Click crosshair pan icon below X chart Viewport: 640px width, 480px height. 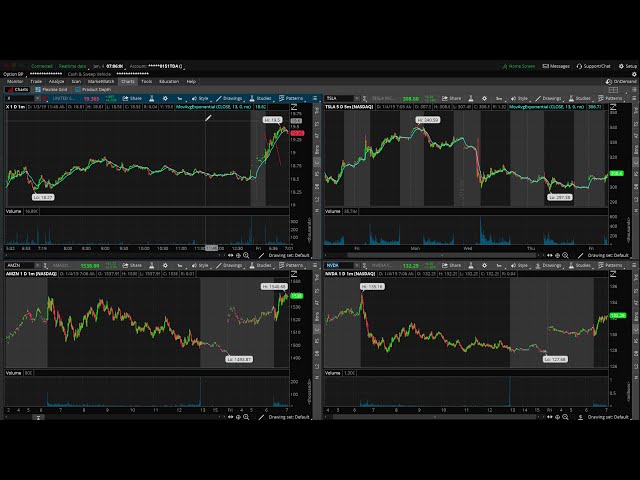tap(238, 255)
